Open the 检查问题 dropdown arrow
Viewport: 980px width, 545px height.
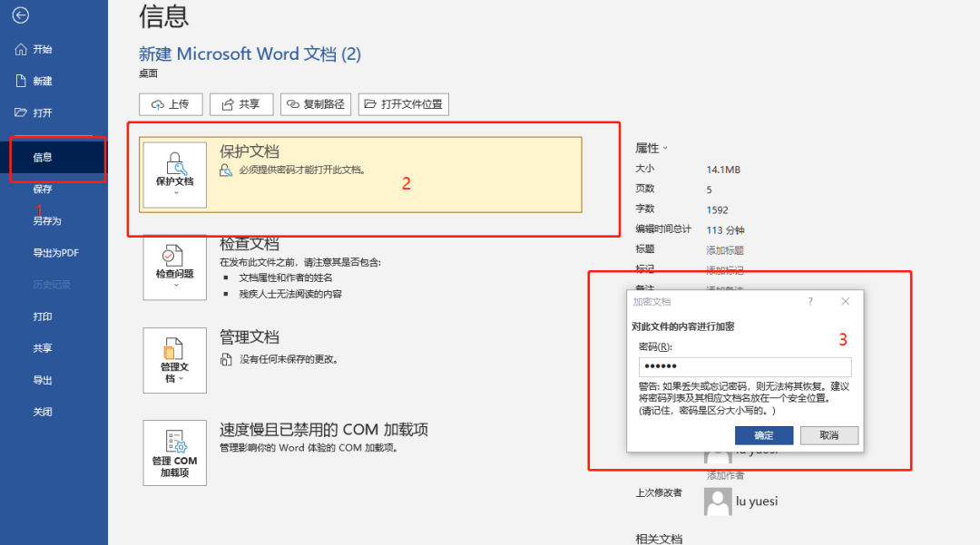click(174, 286)
